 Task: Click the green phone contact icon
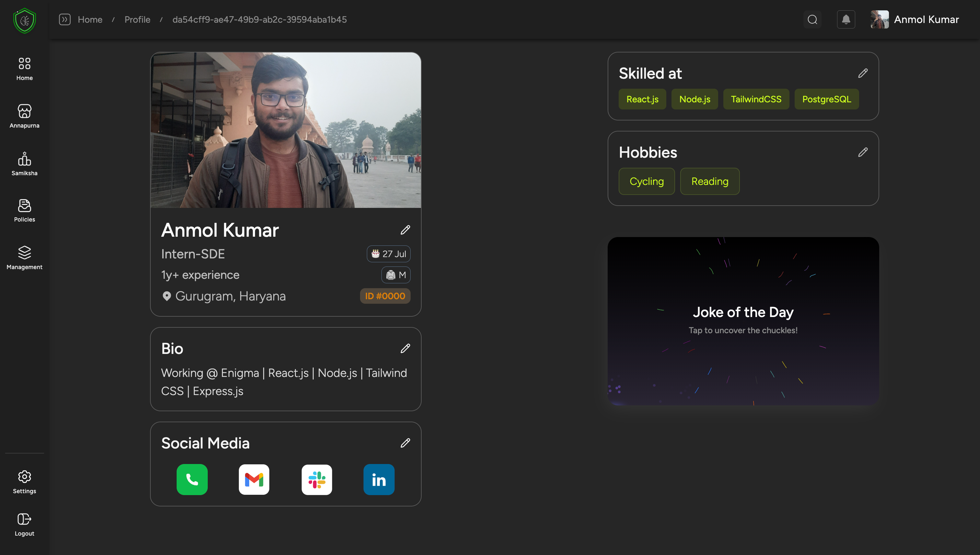(192, 479)
